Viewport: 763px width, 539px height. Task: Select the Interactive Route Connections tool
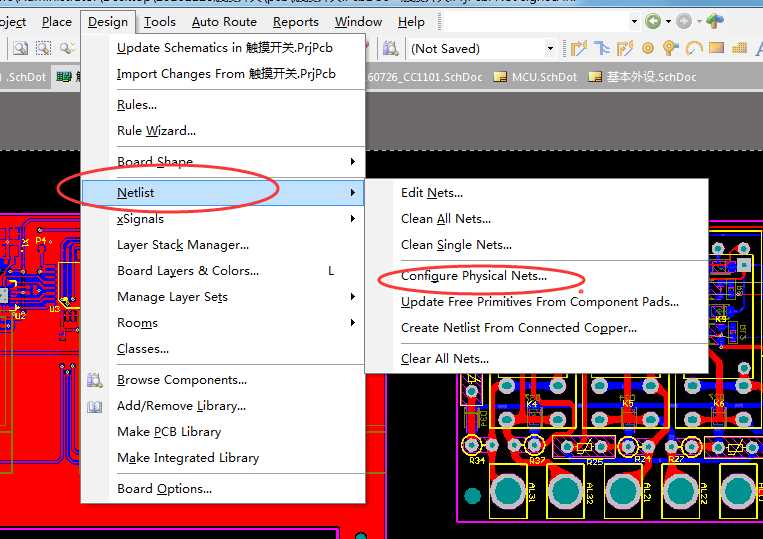coord(579,48)
